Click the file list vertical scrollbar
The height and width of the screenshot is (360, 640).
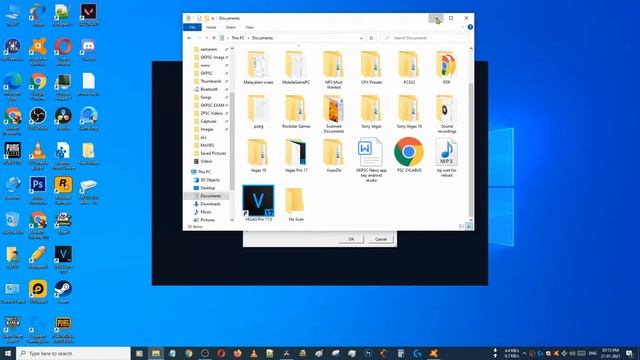471,149
